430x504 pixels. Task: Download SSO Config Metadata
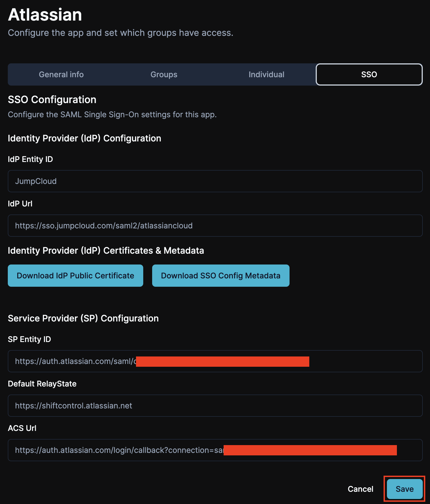click(x=221, y=276)
